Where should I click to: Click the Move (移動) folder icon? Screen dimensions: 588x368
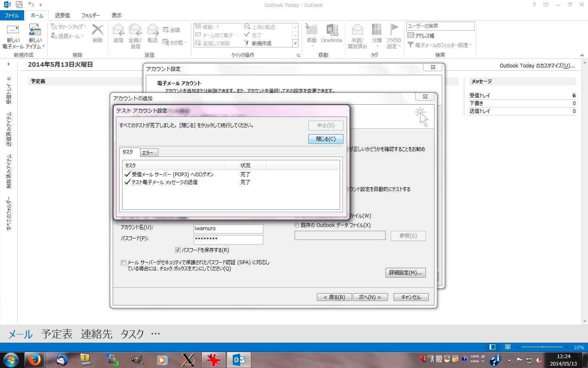(x=312, y=30)
